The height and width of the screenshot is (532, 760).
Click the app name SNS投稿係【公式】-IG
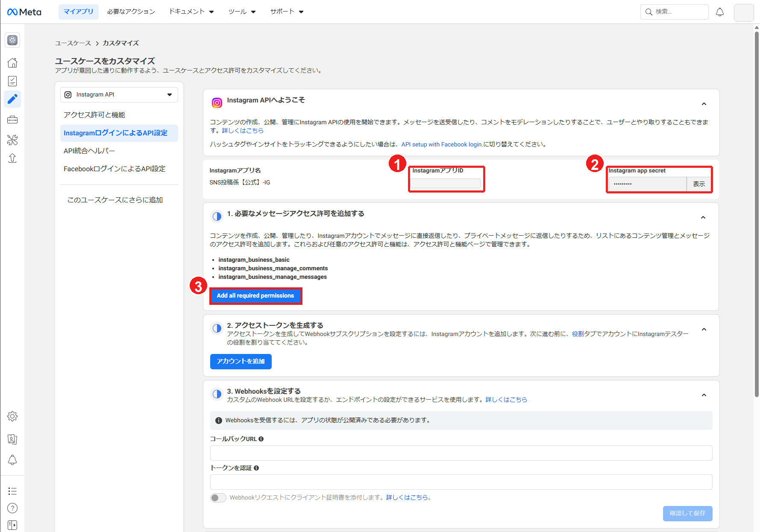(240, 182)
